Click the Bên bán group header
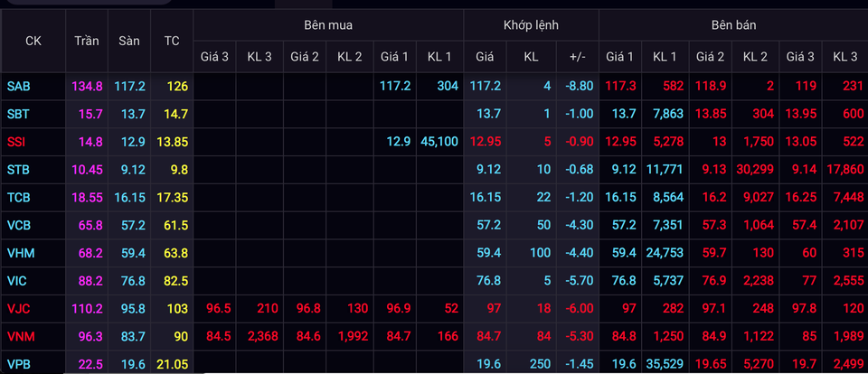 (734, 25)
